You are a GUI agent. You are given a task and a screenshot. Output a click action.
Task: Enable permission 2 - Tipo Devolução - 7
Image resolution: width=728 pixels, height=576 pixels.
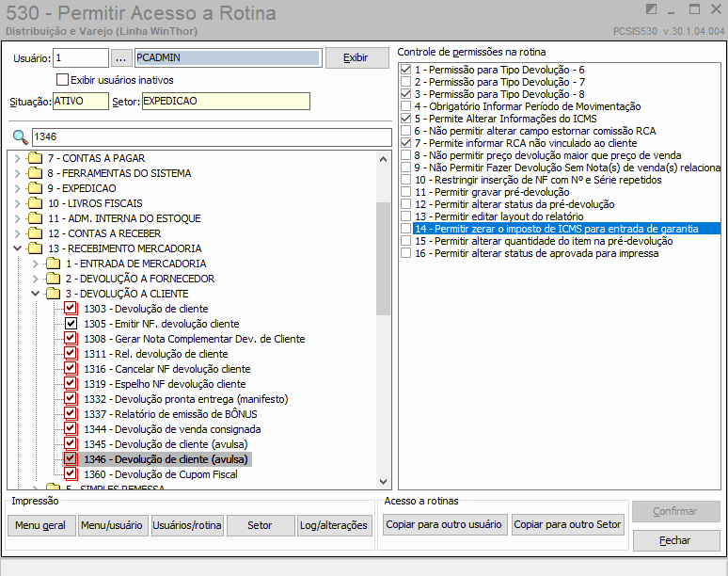(405, 82)
